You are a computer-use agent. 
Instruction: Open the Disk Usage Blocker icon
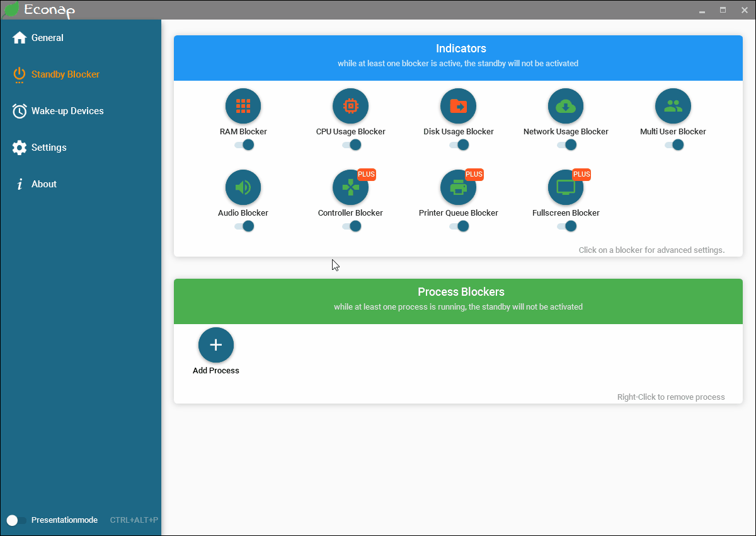tap(458, 106)
